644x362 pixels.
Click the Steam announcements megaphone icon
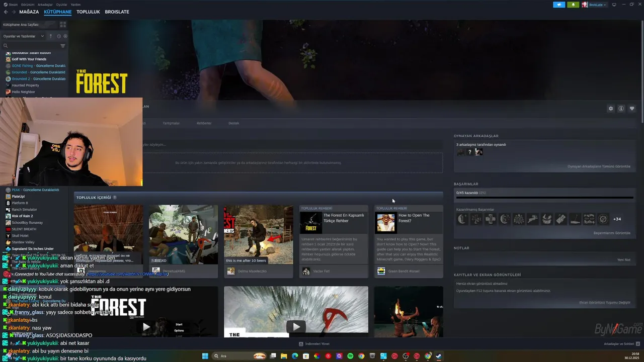[x=559, y=5]
